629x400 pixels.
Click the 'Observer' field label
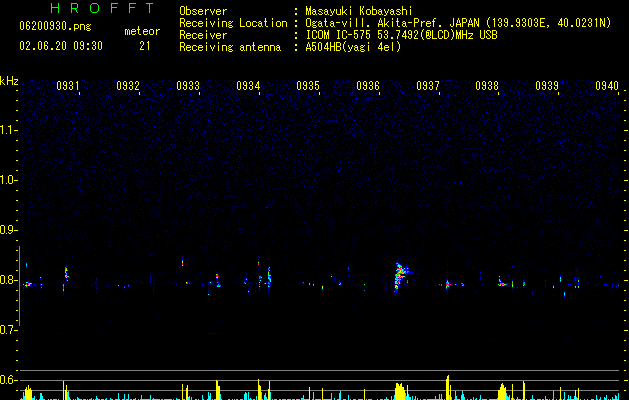[x=203, y=11]
